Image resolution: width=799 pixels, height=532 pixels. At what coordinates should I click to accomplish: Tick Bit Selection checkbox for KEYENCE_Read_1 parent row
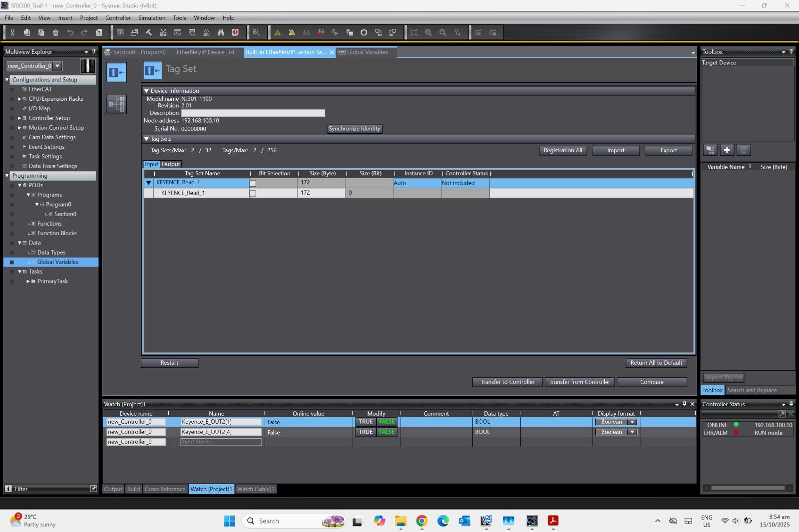point(253,183)
